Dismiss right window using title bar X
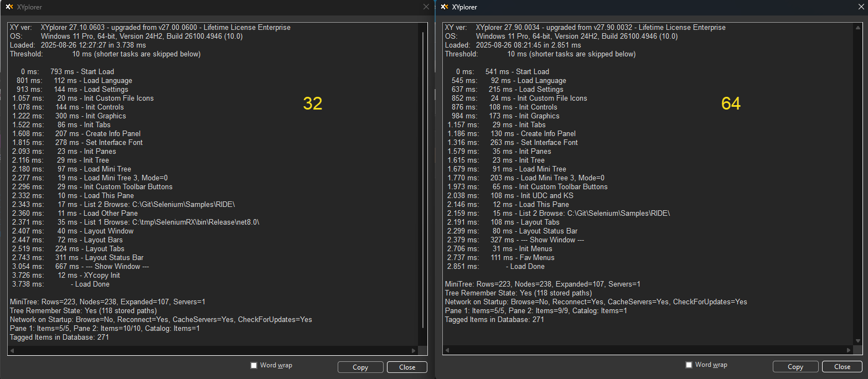The image size is (868, 379). pyautogui.click(x=860, y=7)
